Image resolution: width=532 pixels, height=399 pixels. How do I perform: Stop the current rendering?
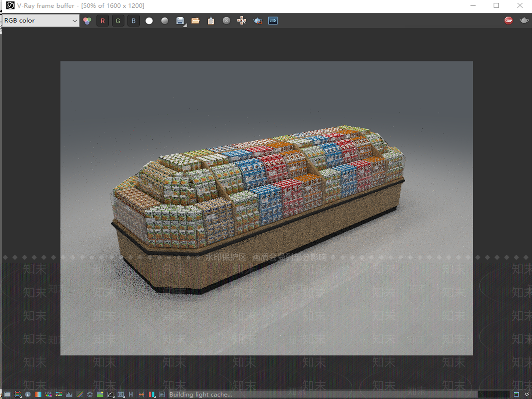508,21
